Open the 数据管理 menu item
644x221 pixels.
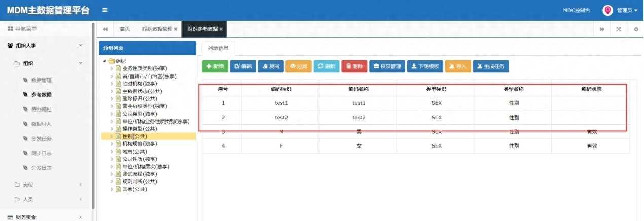(x=41, y=80)
